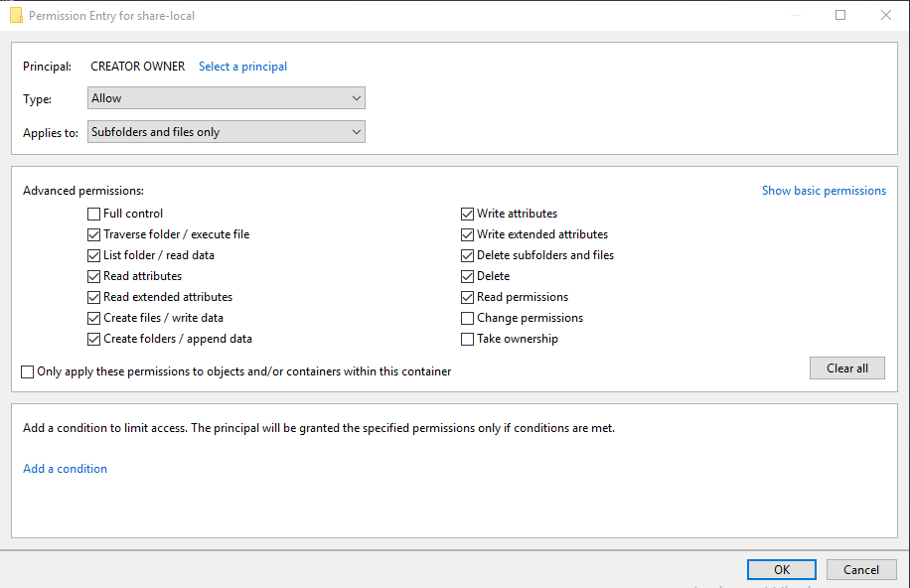
Task: Toggle the Read attributes permission
Action: point(94,276)
